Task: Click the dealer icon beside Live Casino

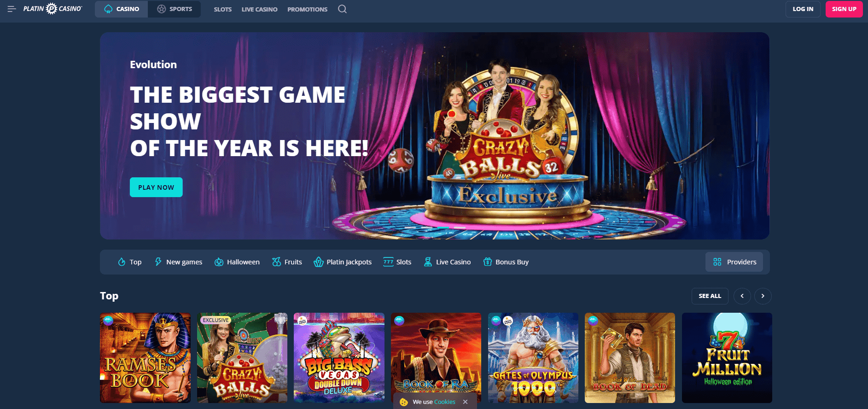Action: 428,262
